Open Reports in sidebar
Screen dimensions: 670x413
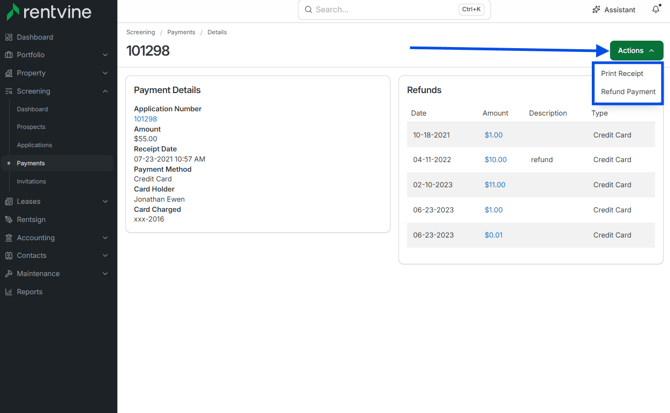tap(29, 292)
